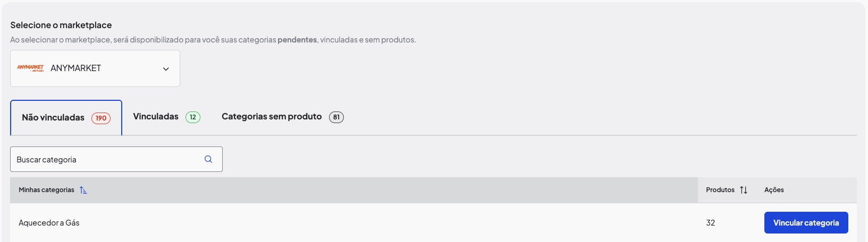
Task: Click the Produtos sort arrows icon
Action: click(744, 190)
